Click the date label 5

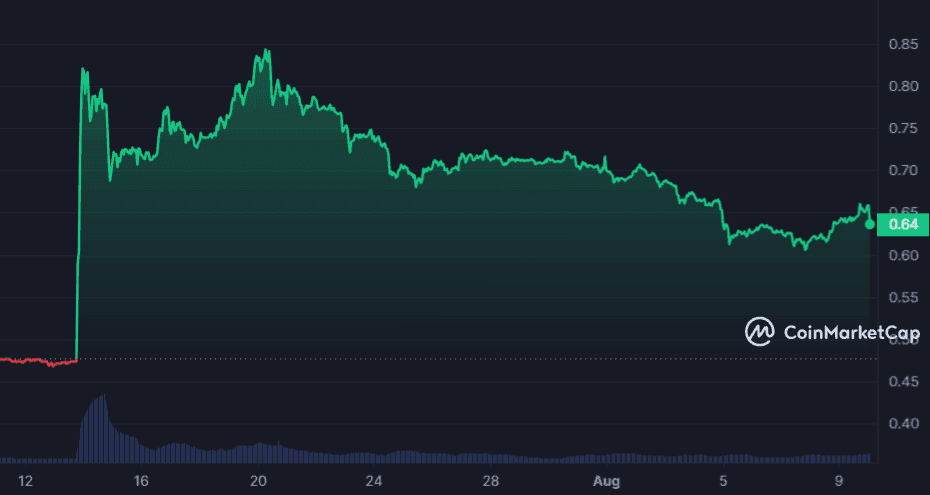(x=722, y=480)
